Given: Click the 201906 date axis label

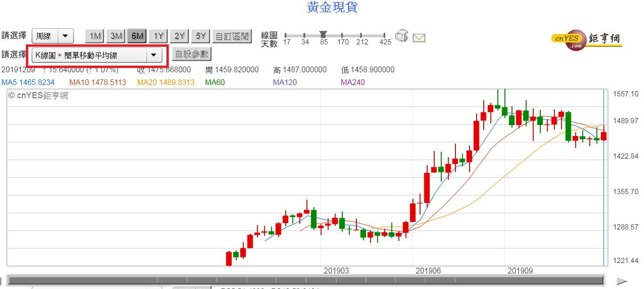Looking at the screenshot, I should click(x=428, y=271).
